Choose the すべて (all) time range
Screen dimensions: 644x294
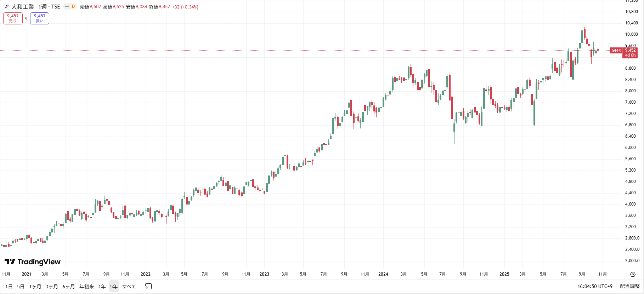129,287
